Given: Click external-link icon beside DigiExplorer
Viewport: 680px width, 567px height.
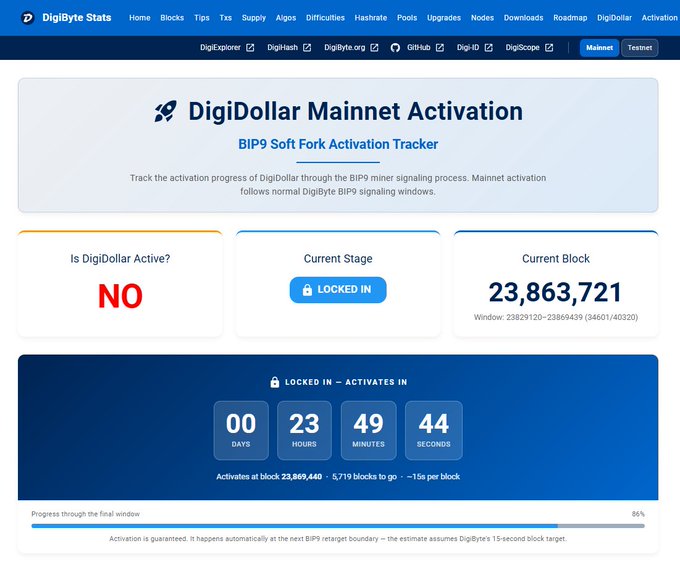Looking at the screenshot, I should (x=250, y=48).
